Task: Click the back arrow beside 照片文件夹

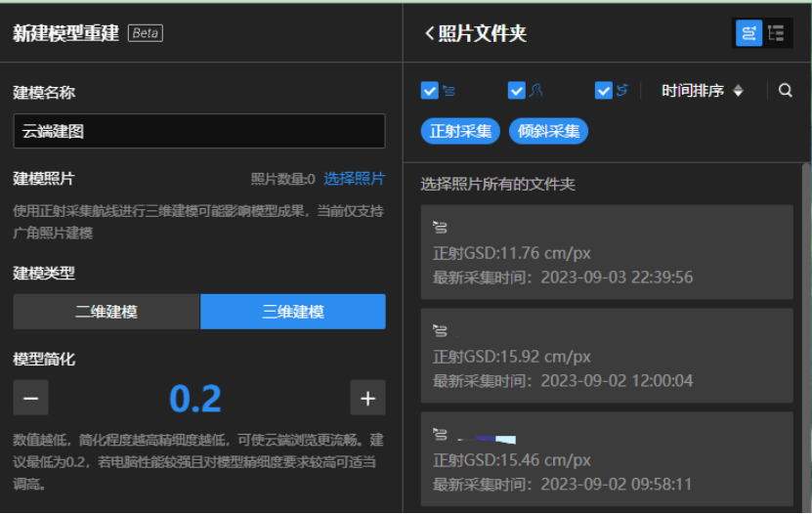Action: click(429, 33)
